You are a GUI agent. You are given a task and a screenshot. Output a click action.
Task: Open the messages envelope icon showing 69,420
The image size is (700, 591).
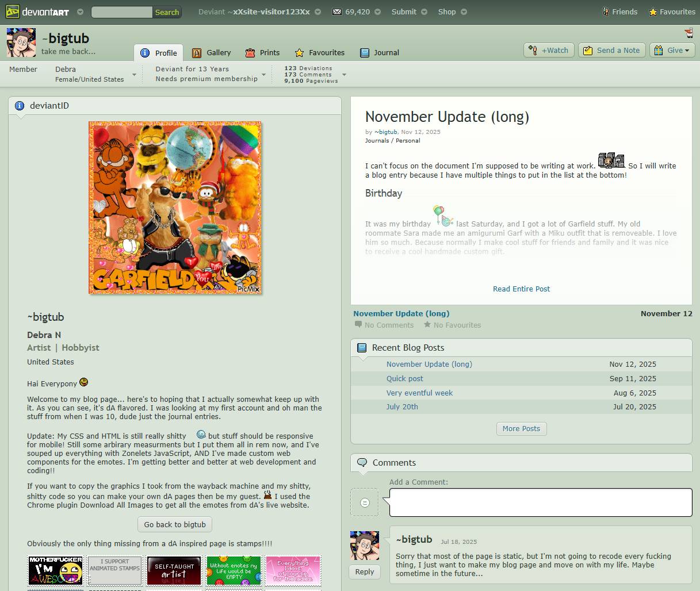337,11
